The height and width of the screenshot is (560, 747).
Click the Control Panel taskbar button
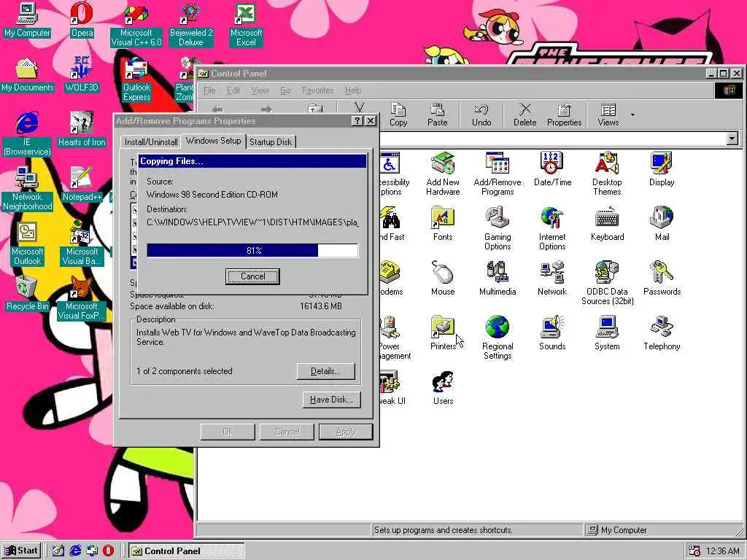[187, 551]
